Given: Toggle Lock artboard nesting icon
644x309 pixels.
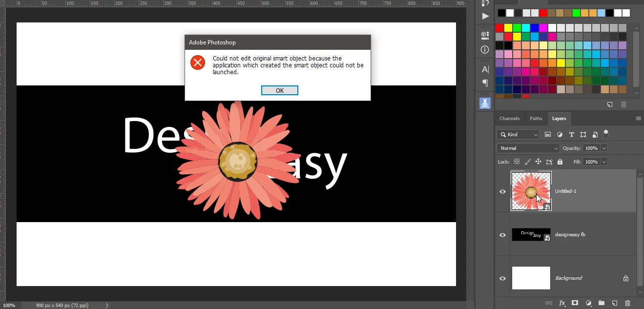Looking at the screenshot, I should pos(549,162).
